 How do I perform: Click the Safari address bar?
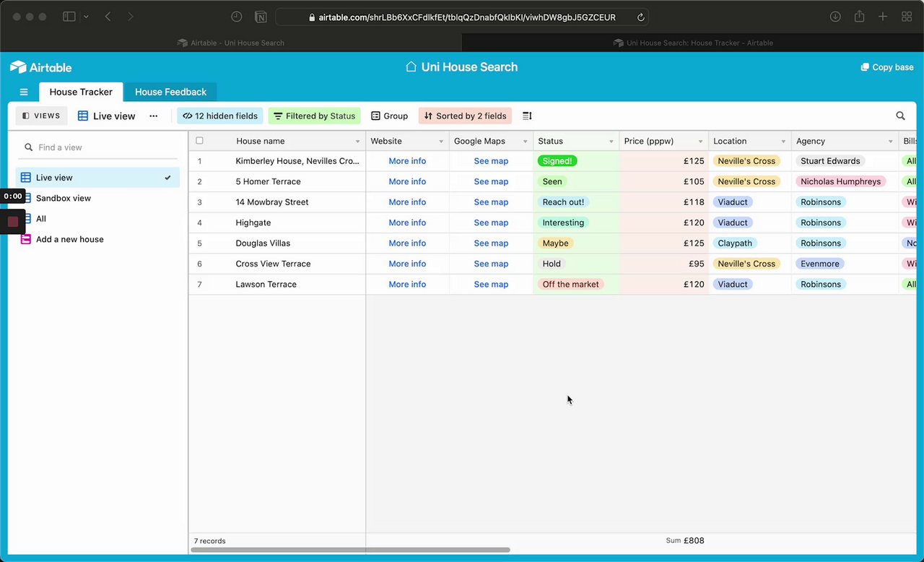tap(462, 17)
